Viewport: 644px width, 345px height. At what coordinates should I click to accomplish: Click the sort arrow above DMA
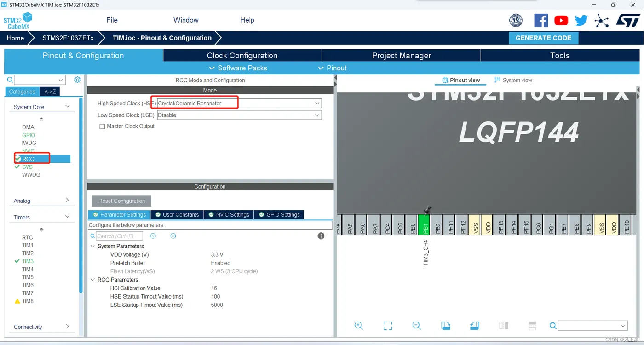42,119
